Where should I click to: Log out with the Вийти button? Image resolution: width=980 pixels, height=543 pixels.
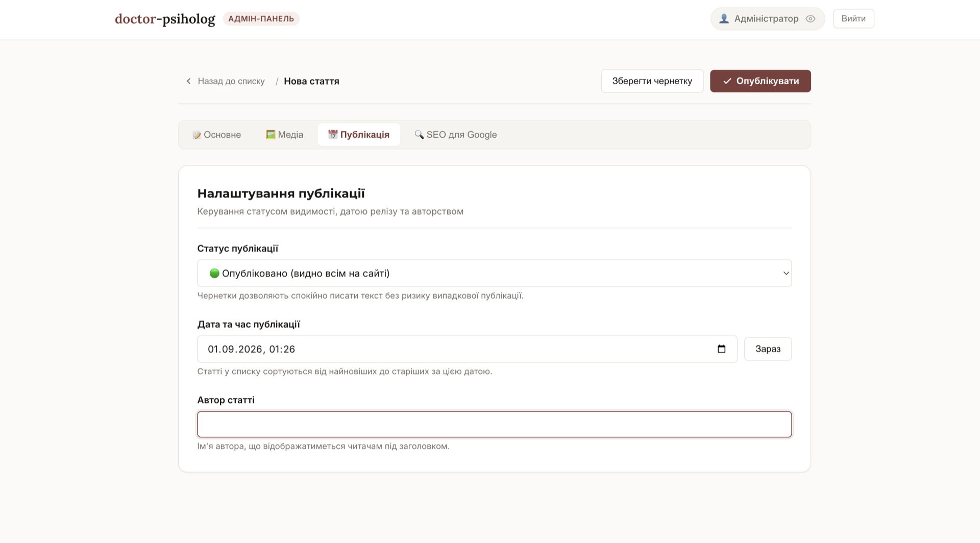pyautogui.click(x=853, y=19)
